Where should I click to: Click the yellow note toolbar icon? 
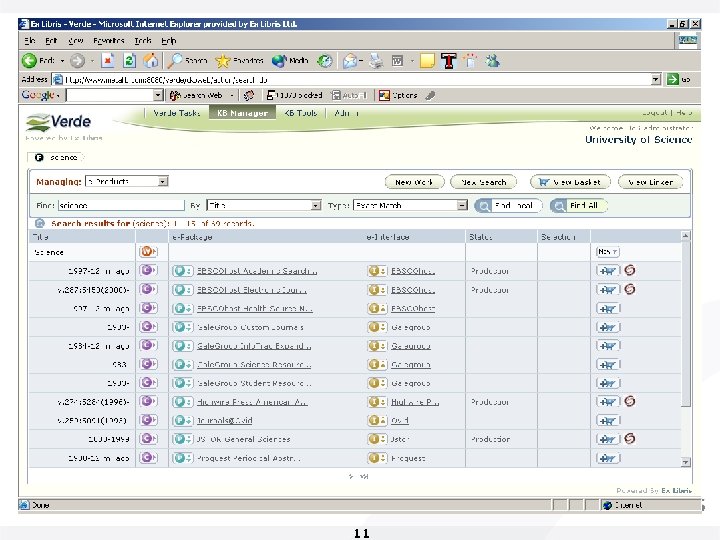click(427, 61)
